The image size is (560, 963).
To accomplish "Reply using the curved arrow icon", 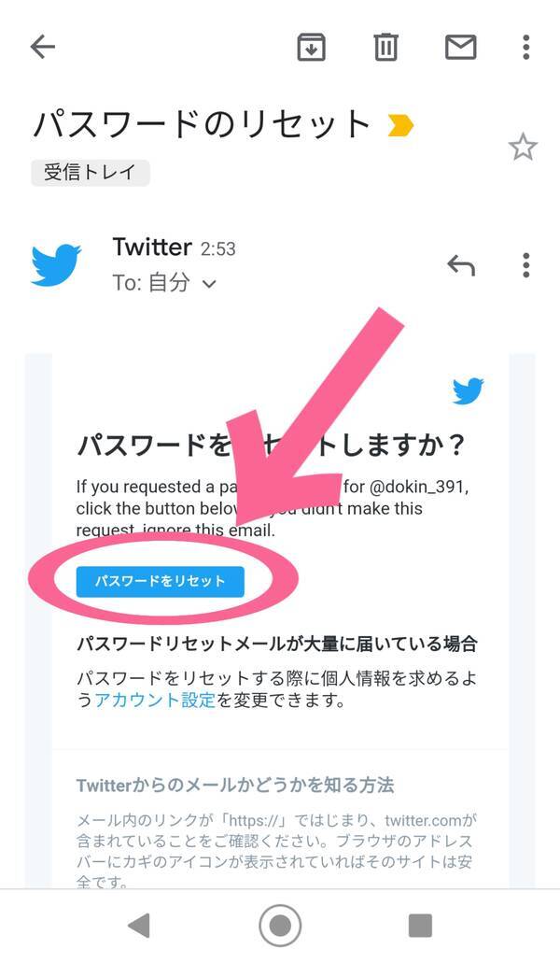I will click(x=461, y=265).
